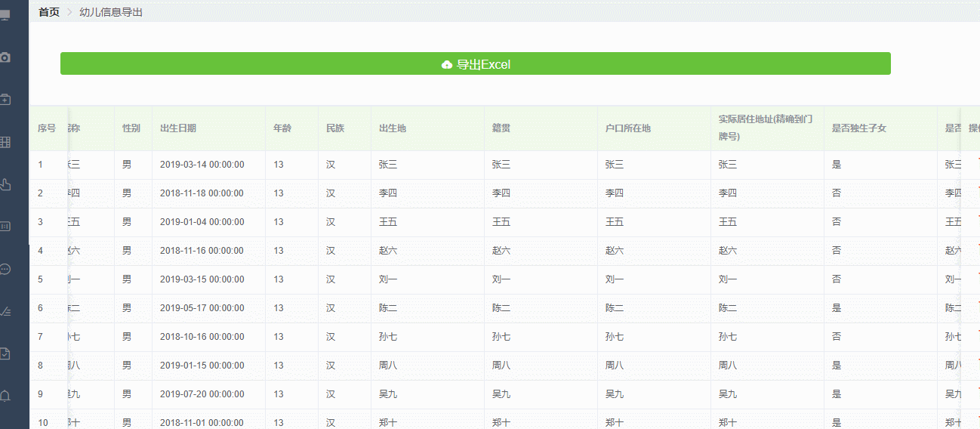
Task: Select birth date 2019-01-04 00:00:00
Action: pos(202,222)
